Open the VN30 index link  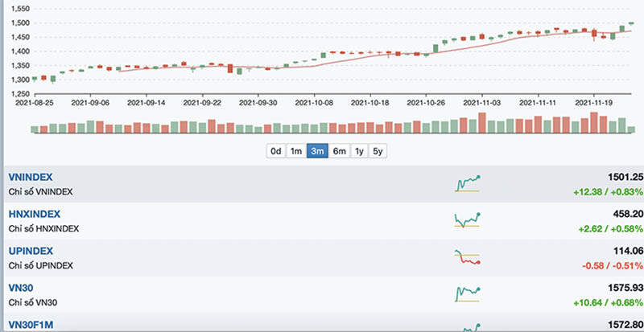click(21, 288)
